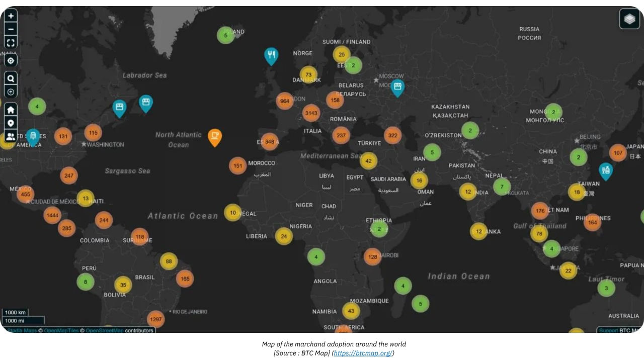
Task: Open the OpenStreetMap attribution link
Action: 104,330
